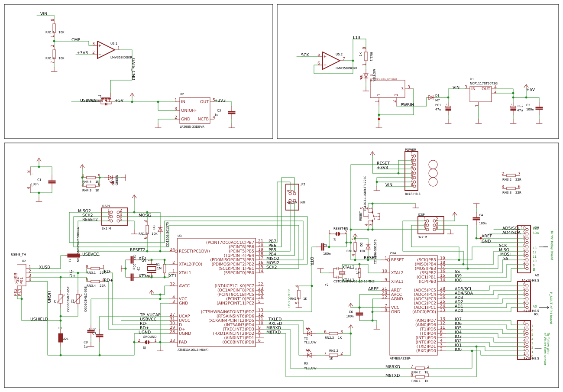Click the RX yellow LED symbol
The width and height of the screenshot is (563, 392).
(x=309, y=354)
